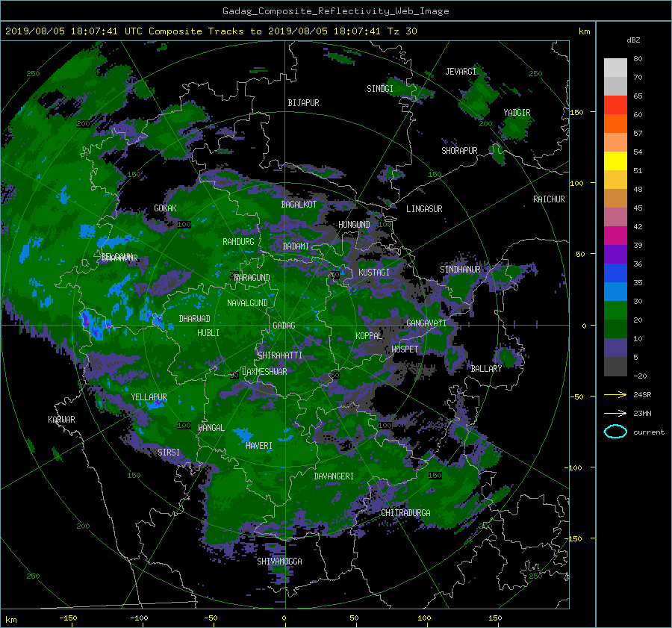
Task: Click the HAVERI city label
Action: [259, 446]
